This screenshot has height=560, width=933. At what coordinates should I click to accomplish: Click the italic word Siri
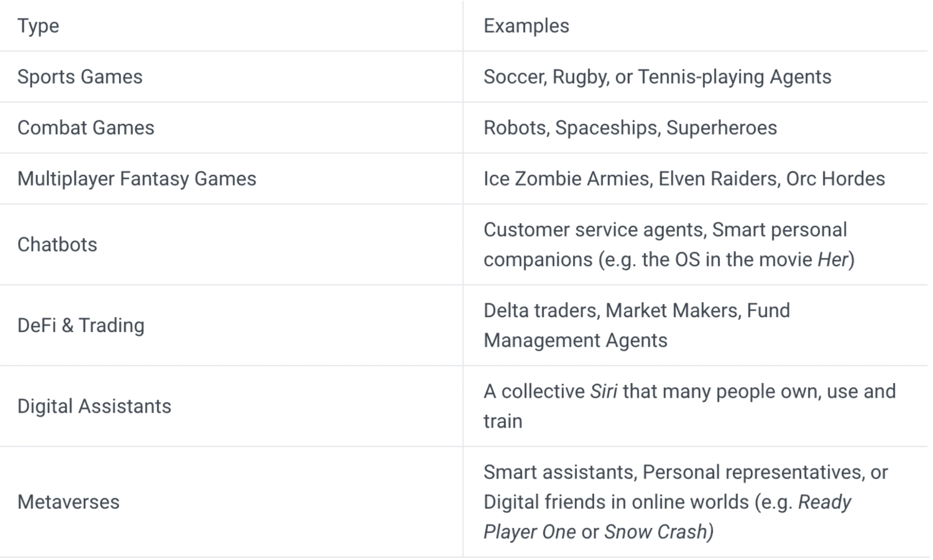[604, 391]
